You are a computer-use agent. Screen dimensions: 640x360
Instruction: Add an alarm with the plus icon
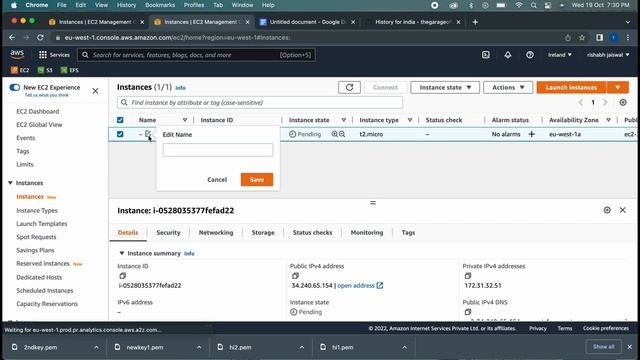pyautogui.click(x=531, y=134)
